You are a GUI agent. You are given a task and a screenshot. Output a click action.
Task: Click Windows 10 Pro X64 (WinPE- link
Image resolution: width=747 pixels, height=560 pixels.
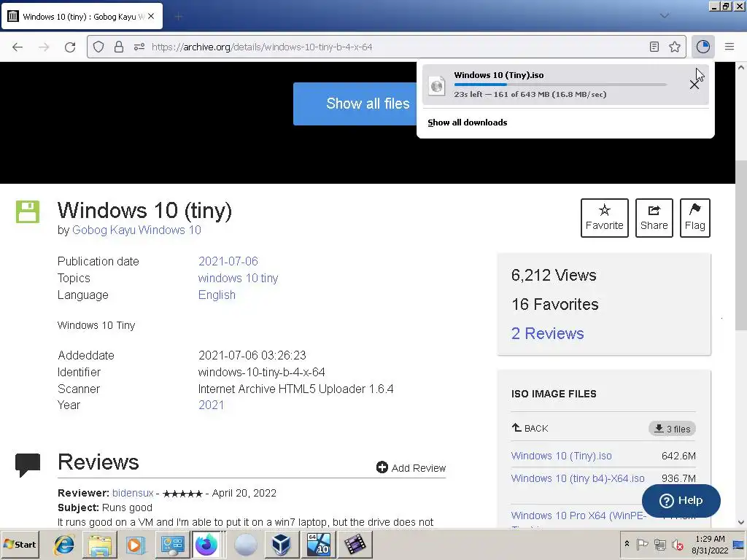578,516
